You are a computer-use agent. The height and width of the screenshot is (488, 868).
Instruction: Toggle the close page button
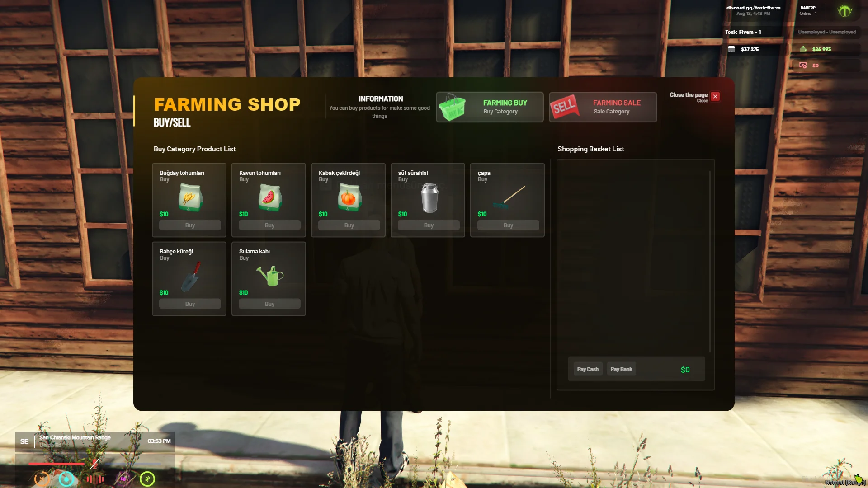point(715,96)
